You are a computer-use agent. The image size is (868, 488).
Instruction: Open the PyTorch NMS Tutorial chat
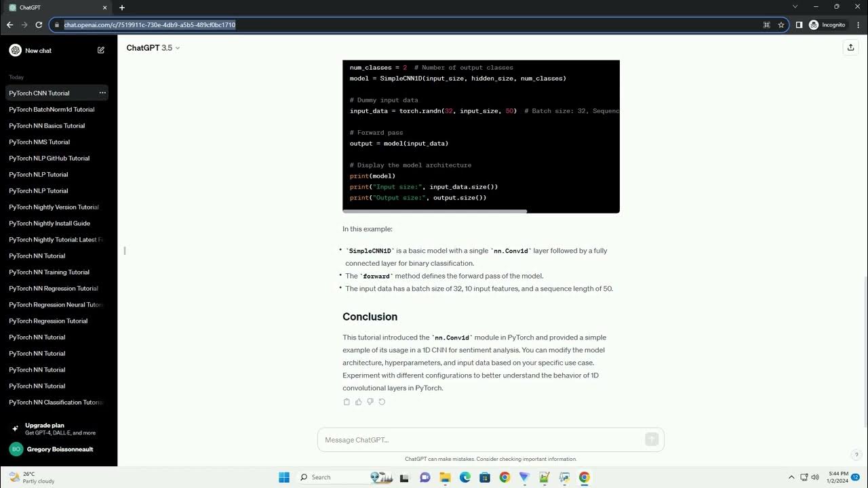39,142
